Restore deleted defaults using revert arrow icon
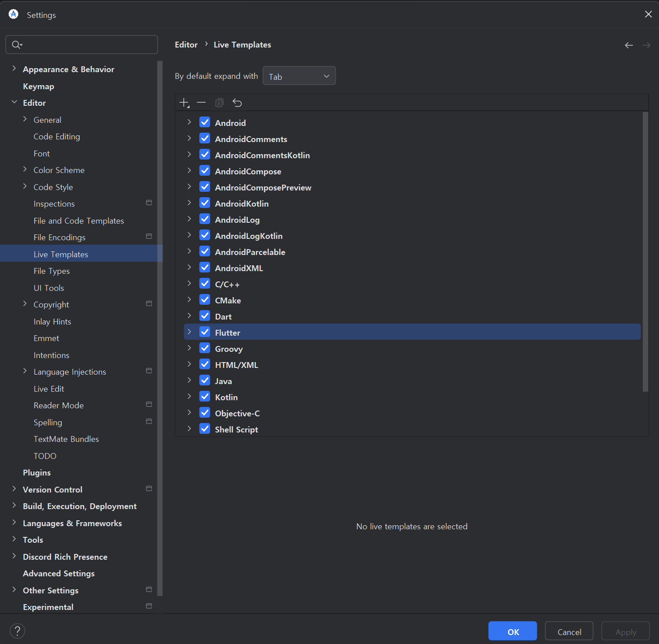 237,103
